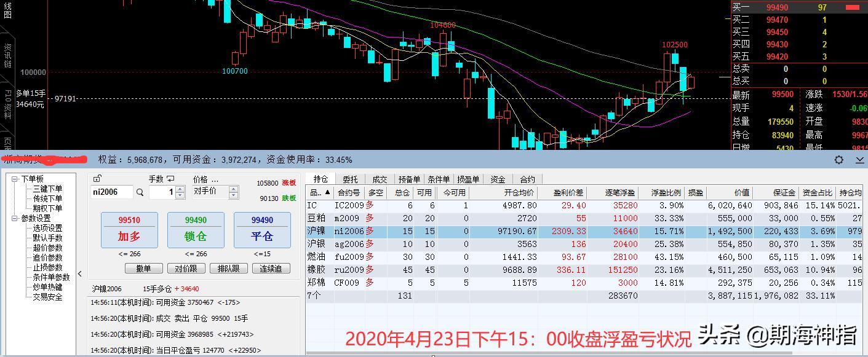Toggle the padlock icon above the contract field
868x357 pixels.
[97, 178]
